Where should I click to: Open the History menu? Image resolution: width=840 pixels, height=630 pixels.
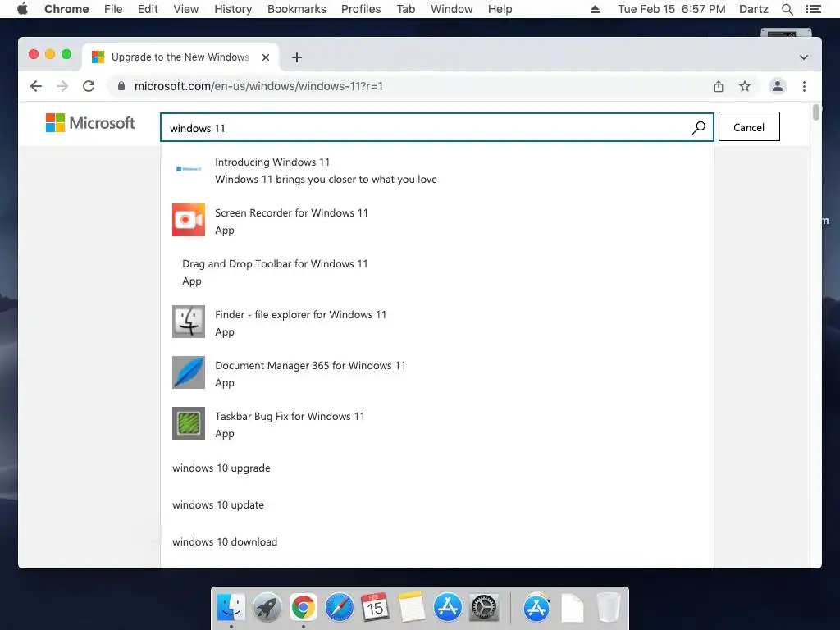pos(233,9)
